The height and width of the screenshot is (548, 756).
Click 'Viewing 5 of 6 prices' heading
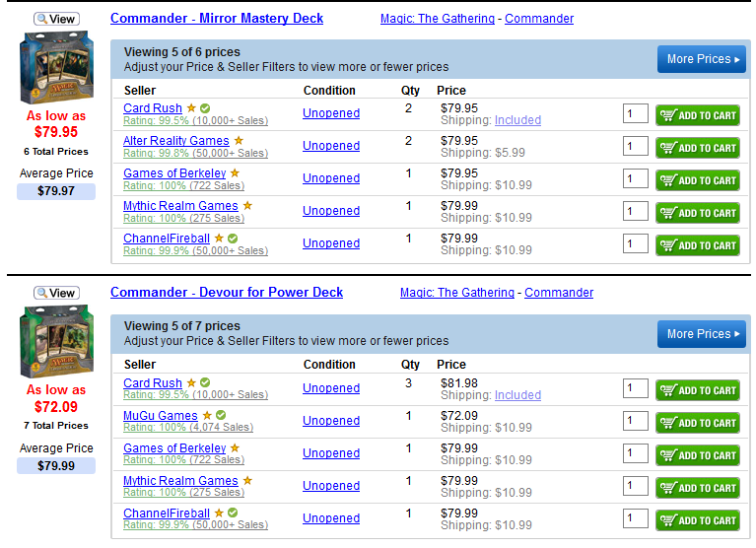(181, 52)
